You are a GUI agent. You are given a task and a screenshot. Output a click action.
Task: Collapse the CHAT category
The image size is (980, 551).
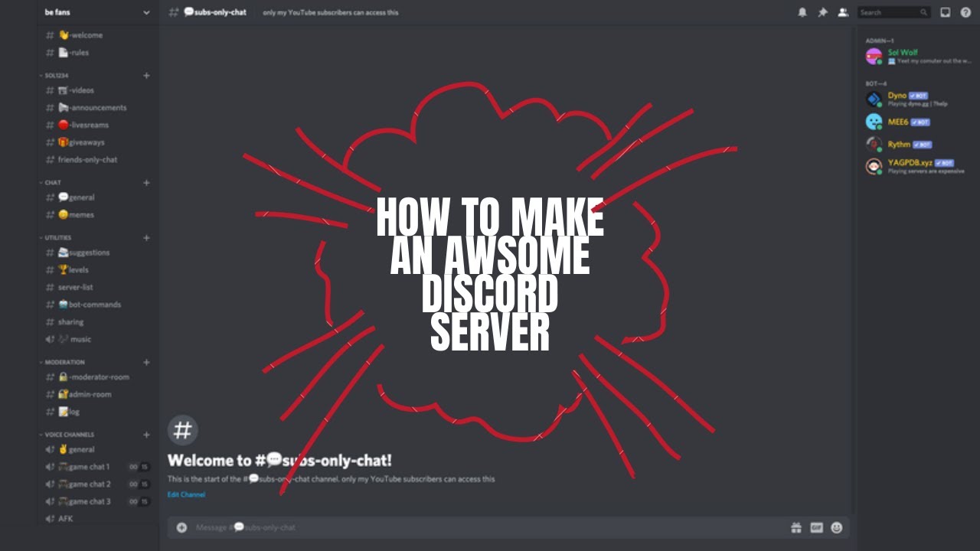(x=51, y=183)
